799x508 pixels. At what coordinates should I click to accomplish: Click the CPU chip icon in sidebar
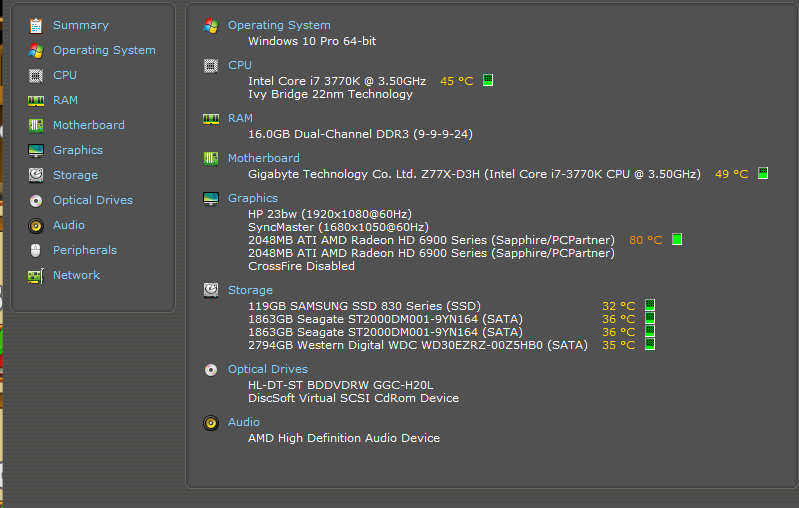(36, 75)
